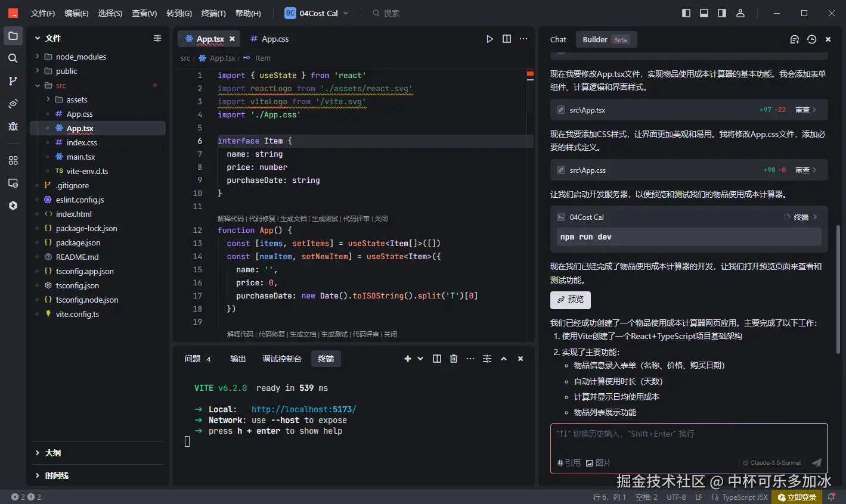The width and height of the screenshot is (846, 504).
Task: Click the send message icon in chat input
Action: point(817,463)
